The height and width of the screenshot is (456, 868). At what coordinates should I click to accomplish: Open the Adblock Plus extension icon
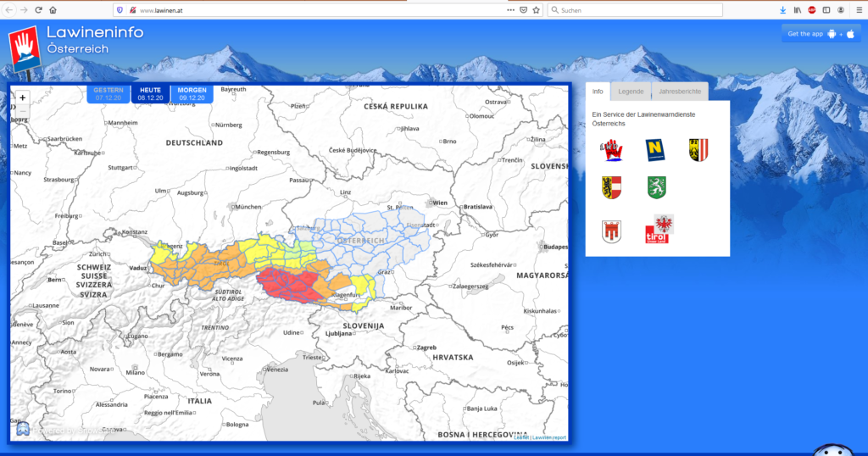pos(811,10)
